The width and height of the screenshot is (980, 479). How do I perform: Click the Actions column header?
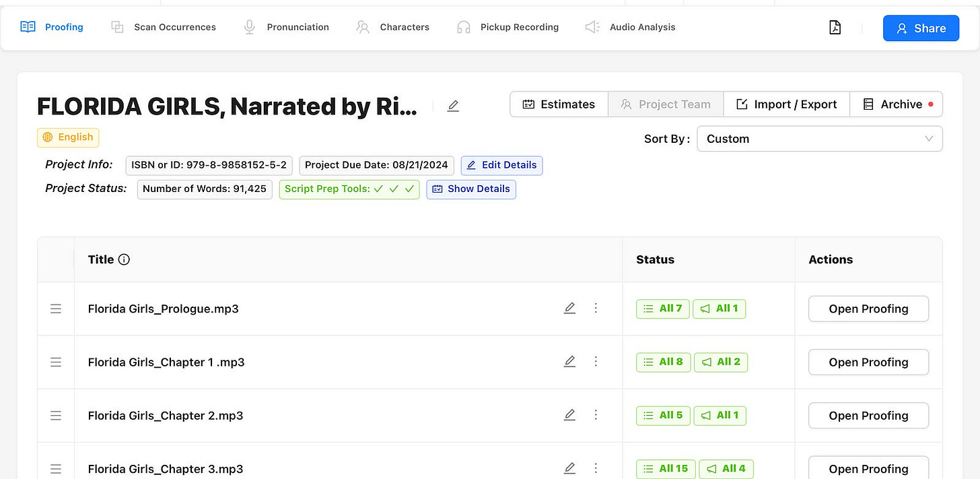(x=831, y=259)
